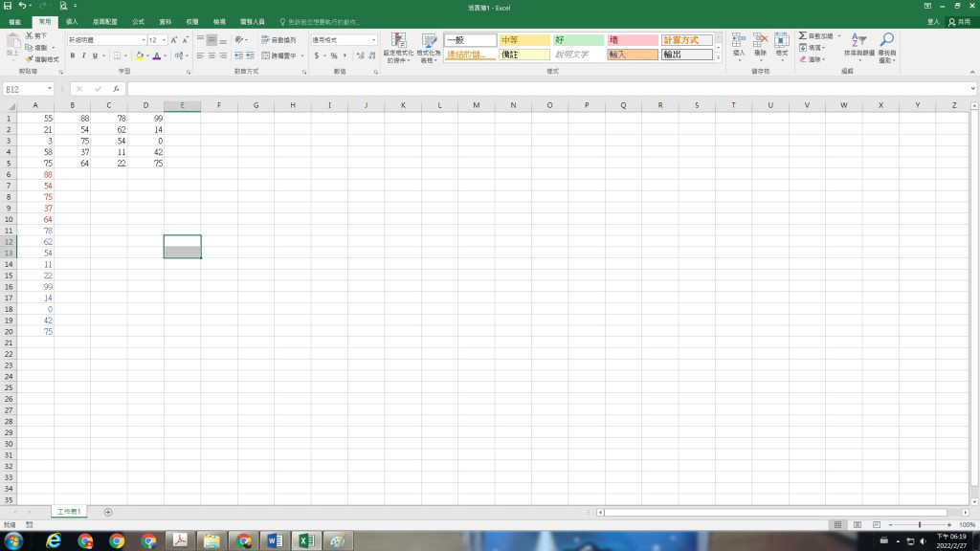Open Sort & Filter (排序與篩選)
Image resolution: width=980 pixels, height=551 pixels.
(859, 48)
